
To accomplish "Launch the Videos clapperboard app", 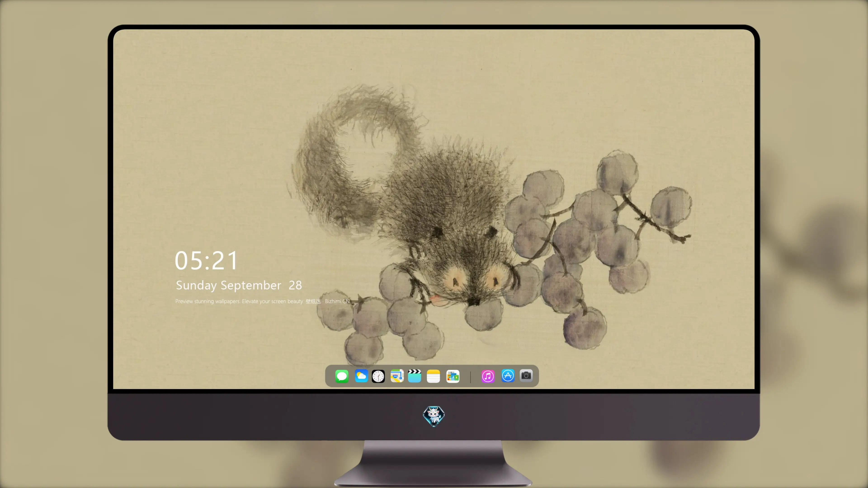I will click(x=415, y=376).
